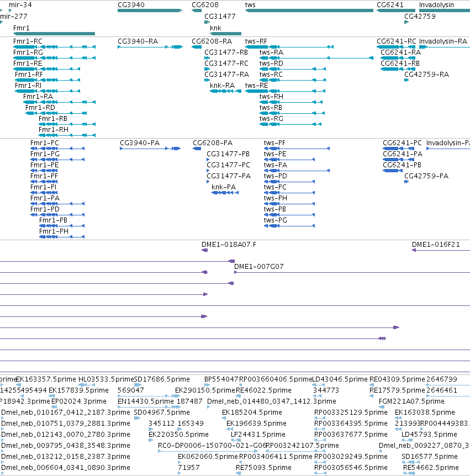Screen dimensions: 470x476
Task: Select transcript Fmr1-RC
Action: [x=54, y=47]
